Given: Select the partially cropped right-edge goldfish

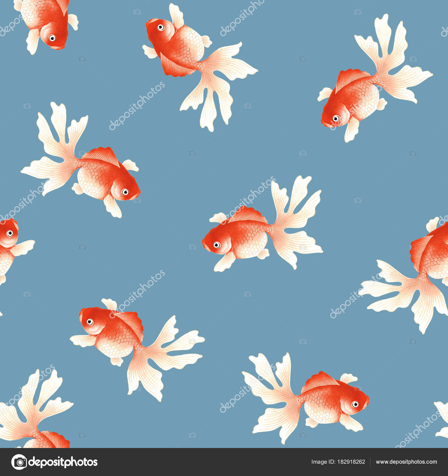Looking at the screenshot, I should coord(434,252).
